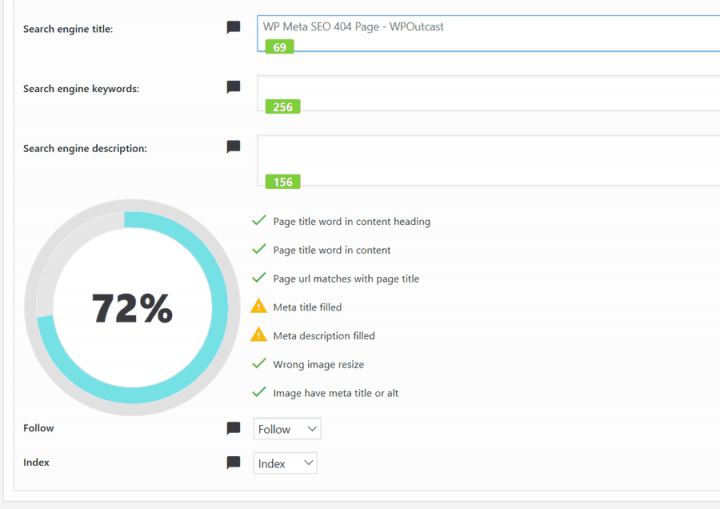Click the help icon beside Search engine keywords
Viewport: 720px width, 509px height.
[233, 88]
